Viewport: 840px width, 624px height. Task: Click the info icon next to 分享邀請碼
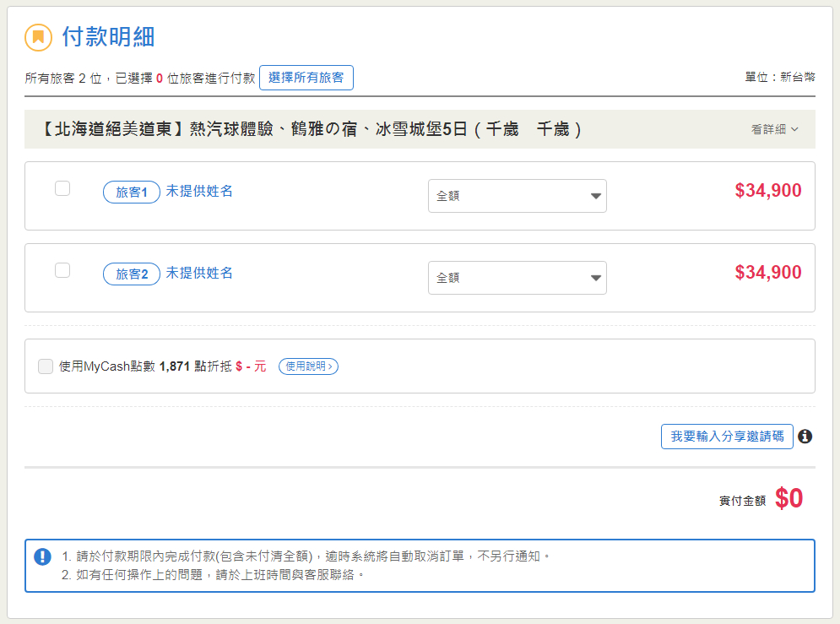(x=805, y=437)
